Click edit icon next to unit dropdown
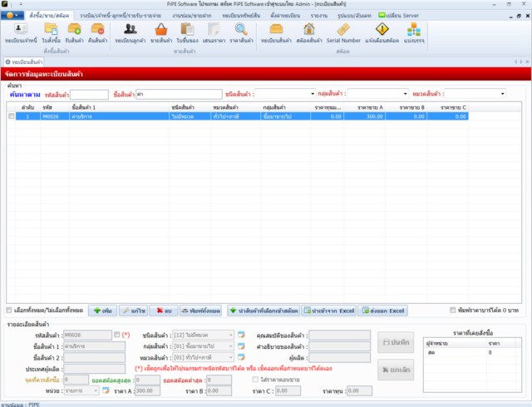Screen dimensions: 532x407 pos(106,390)
